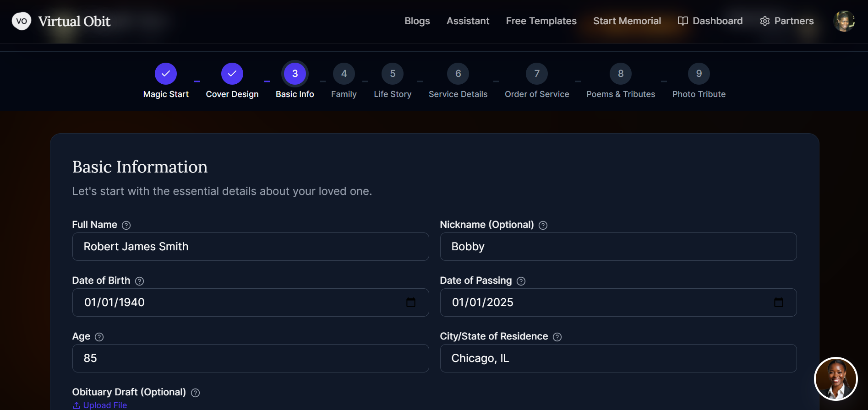Select step 6 Service Details
The image size is (868, 410).
(x=458, y=74)
